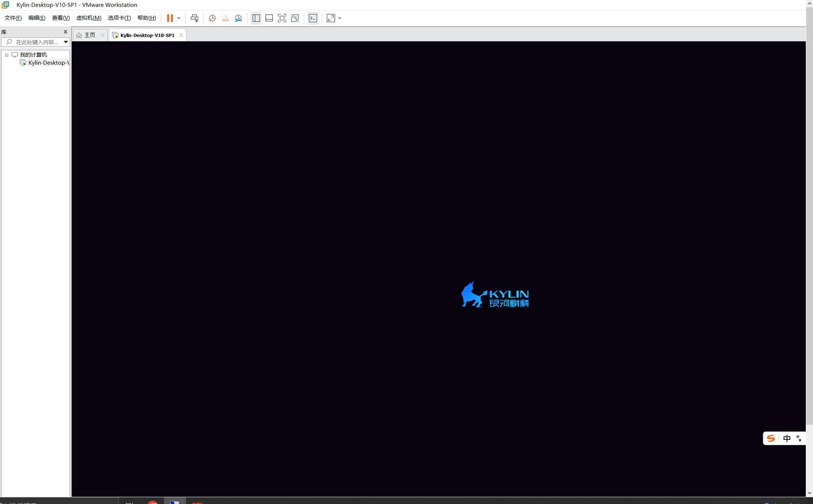Click the Sogou input method S icon

tap(771, 438)
